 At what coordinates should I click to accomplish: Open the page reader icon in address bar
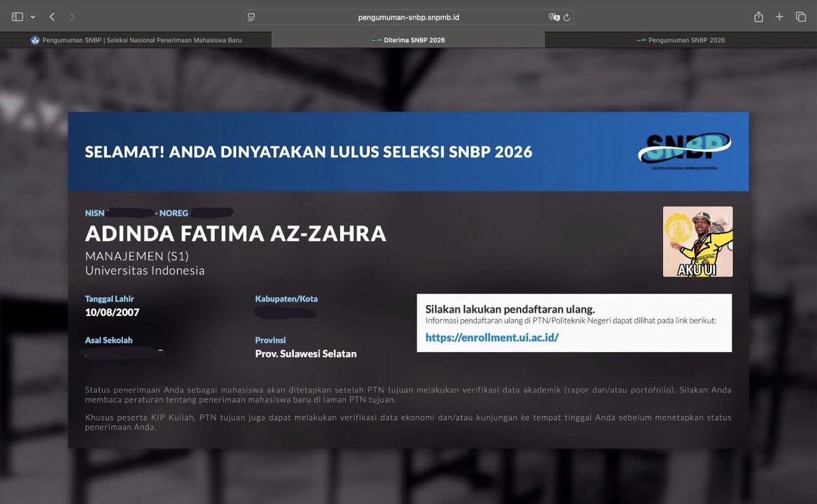coord(251,17)
